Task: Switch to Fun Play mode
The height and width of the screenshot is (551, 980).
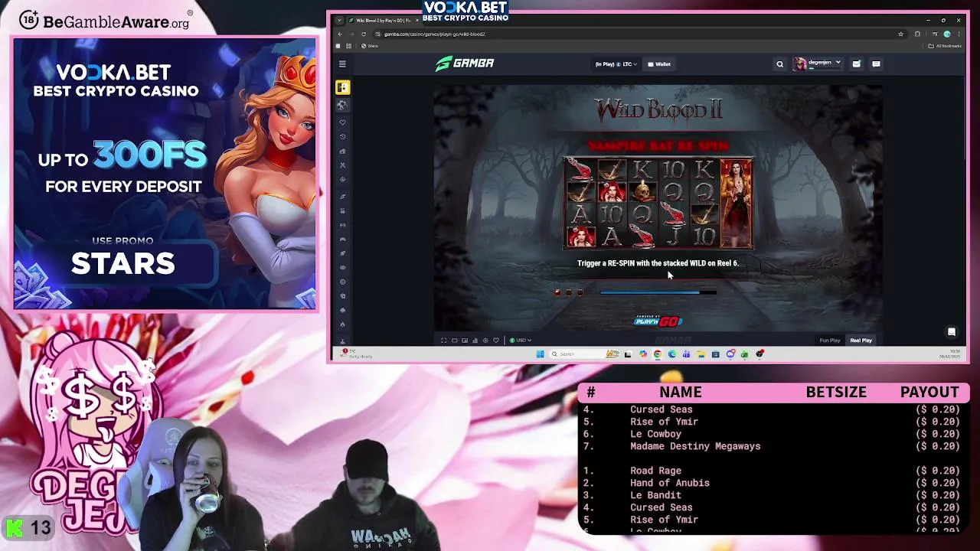Action: [830, 341]
